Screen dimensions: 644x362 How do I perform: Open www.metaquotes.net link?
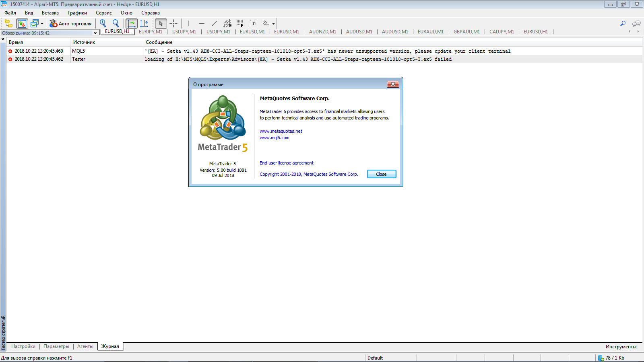coord(281,131)
